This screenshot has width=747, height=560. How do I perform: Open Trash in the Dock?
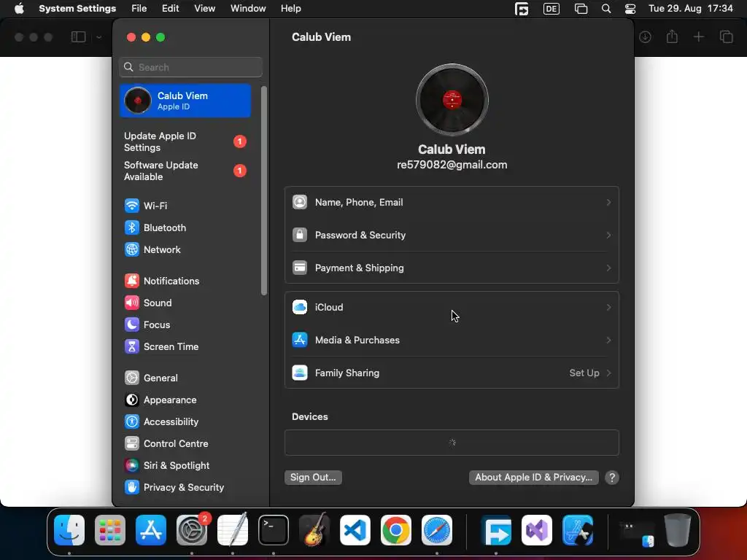(x=678, y=530)
